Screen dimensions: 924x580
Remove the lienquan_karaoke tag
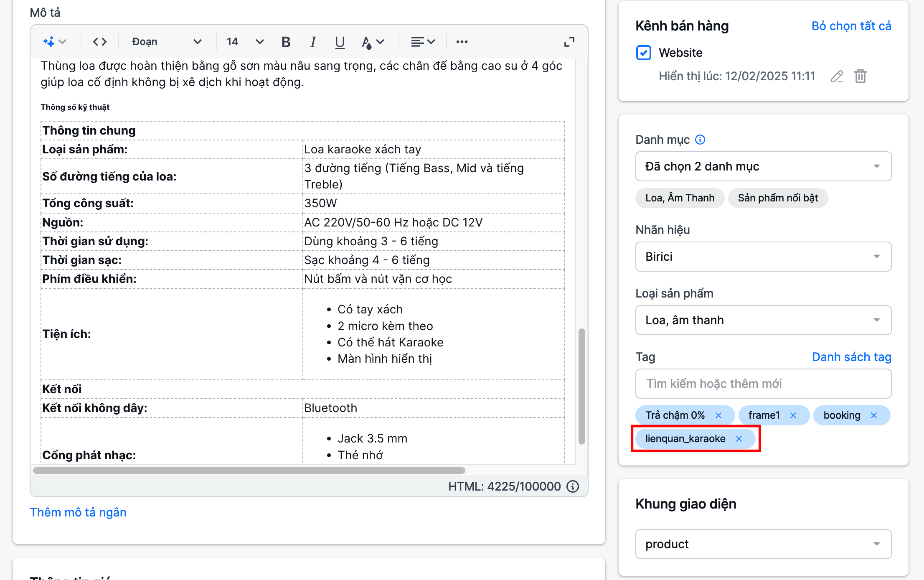pos(739,439)
